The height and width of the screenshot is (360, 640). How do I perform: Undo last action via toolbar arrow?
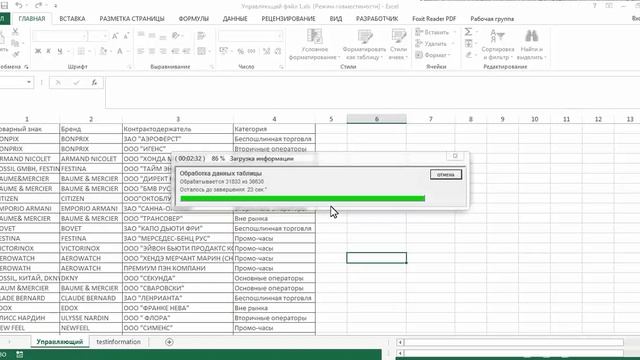18,6
